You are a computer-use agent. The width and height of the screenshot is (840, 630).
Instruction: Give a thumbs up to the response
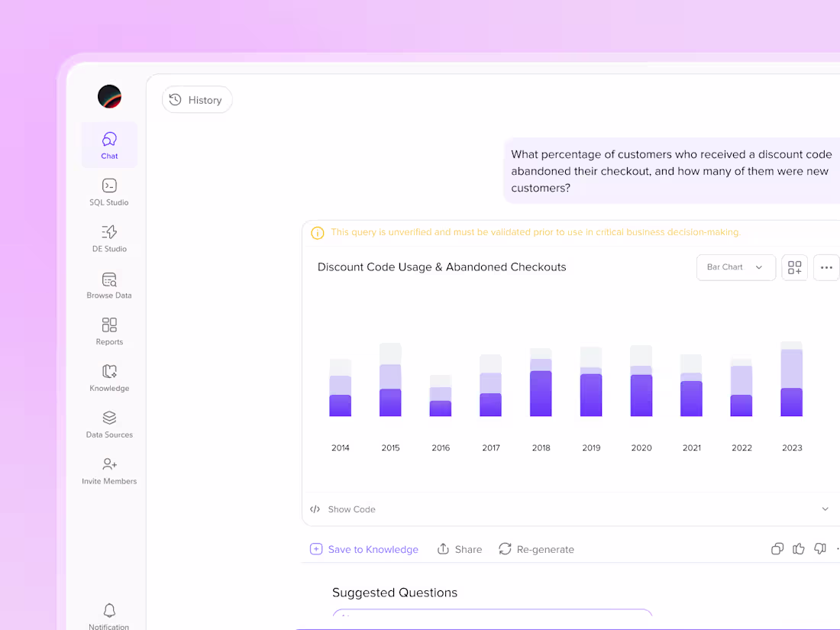pyautogui.click(x=798, y=548)
